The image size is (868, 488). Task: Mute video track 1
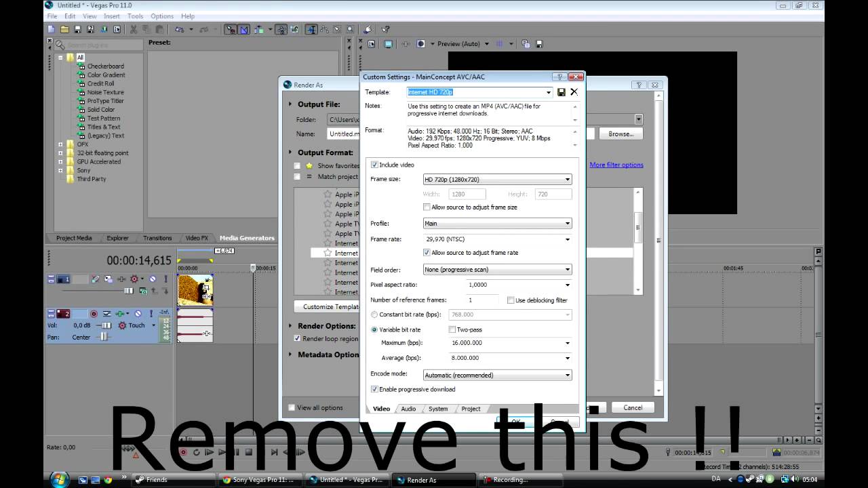[153, 279]
